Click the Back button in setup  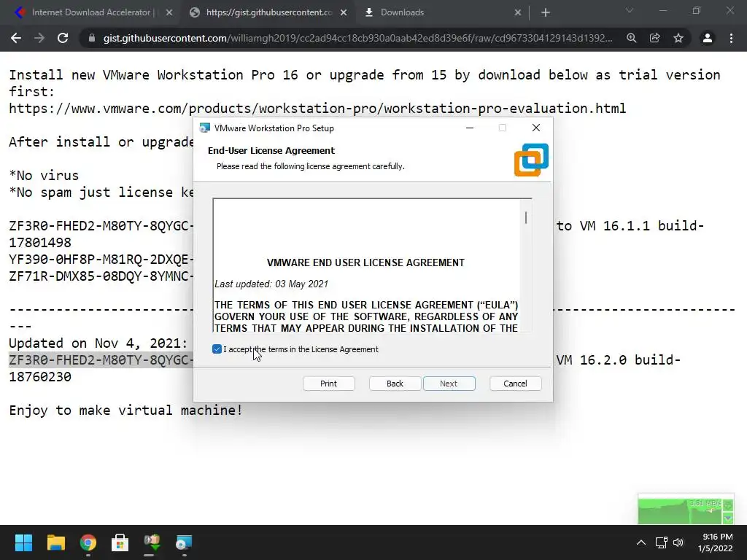tap(395, 384)
